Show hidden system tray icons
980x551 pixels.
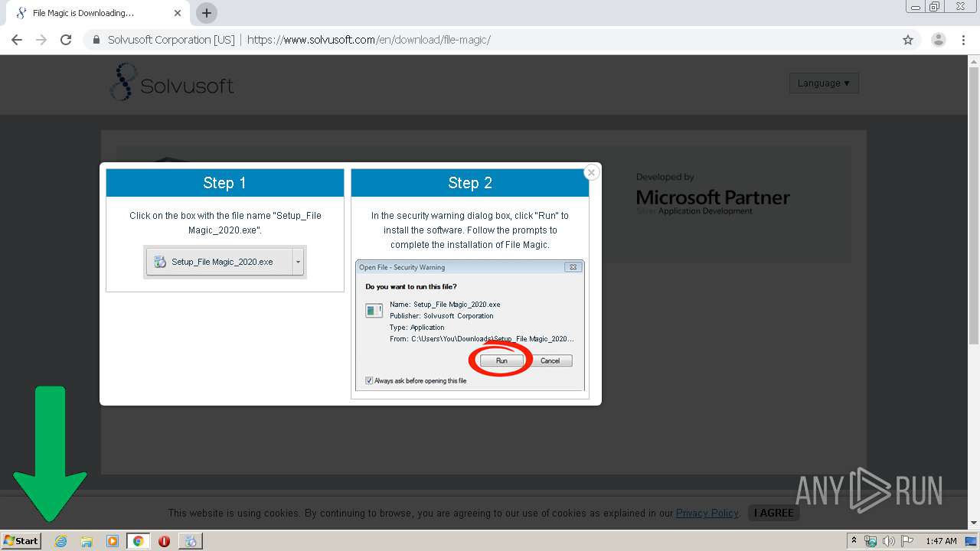(x=854, y=541)
